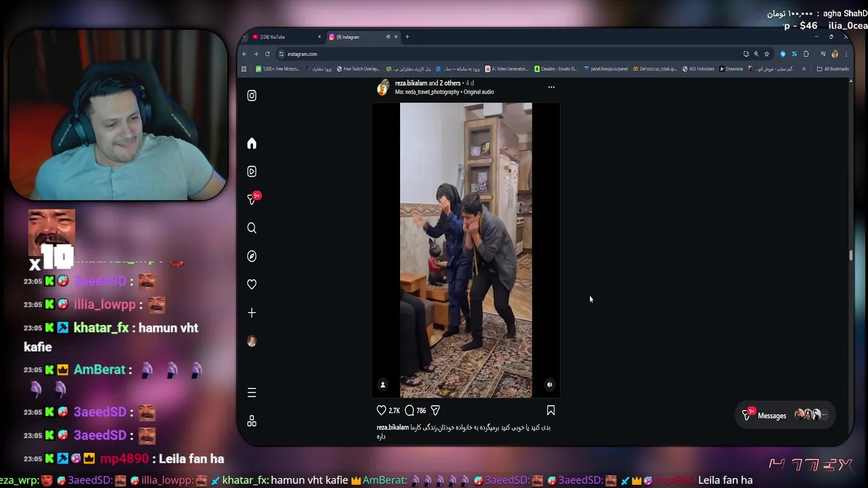The height and width of the screenshot is (488, 868).
Task: Reload the Instagram page
Action: coord(267,54)
